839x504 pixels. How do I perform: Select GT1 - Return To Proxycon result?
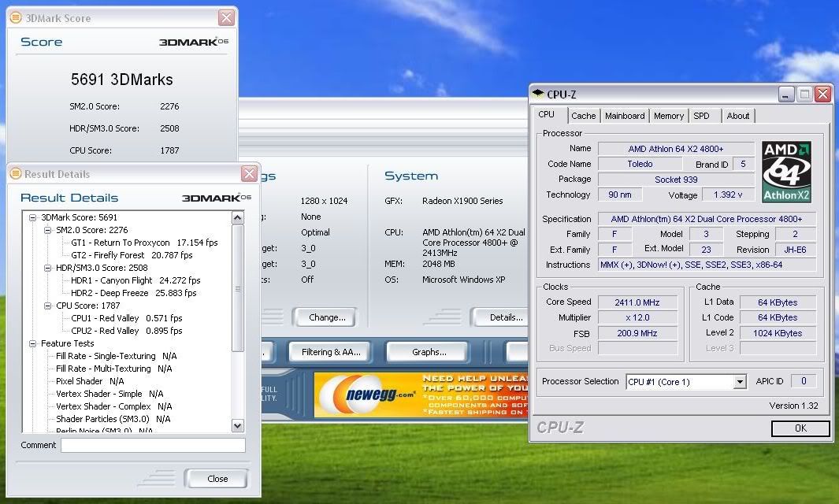[144, 243]
